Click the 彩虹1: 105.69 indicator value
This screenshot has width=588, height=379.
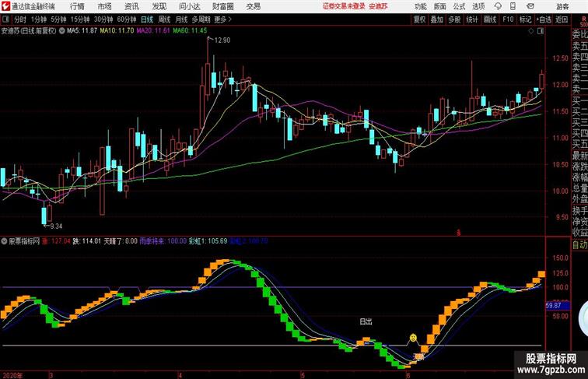(x=208, y=241)
